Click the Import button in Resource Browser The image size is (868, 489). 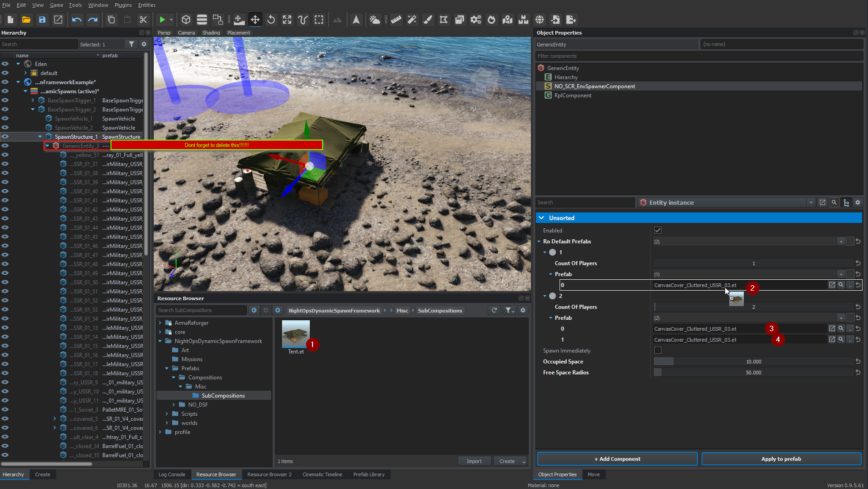[x=474, y=461]
